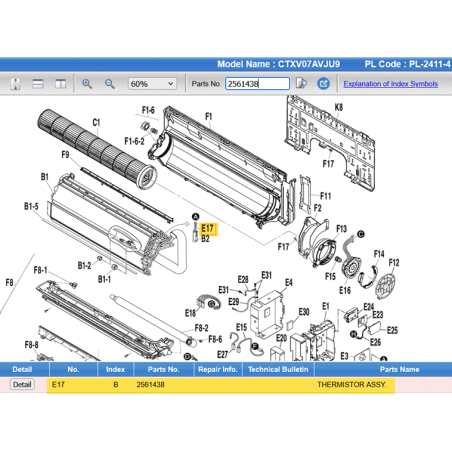The height and width of the screenshot is (452, 452).
Task: Search the entered parts number icon
Action: point(301,83)
